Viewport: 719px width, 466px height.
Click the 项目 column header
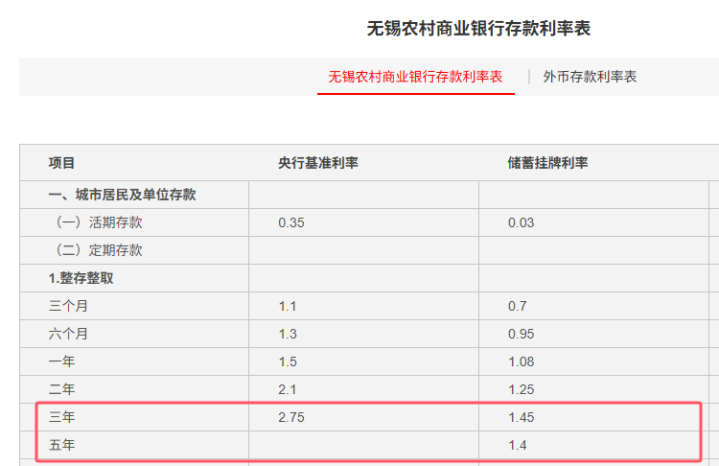(x=61, y=163)
